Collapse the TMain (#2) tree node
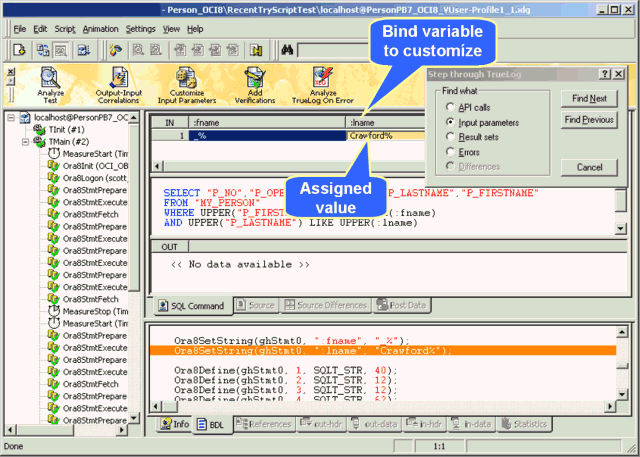This screenshot has height=457, width=640. pyautogui.click(x=26, y=142)
